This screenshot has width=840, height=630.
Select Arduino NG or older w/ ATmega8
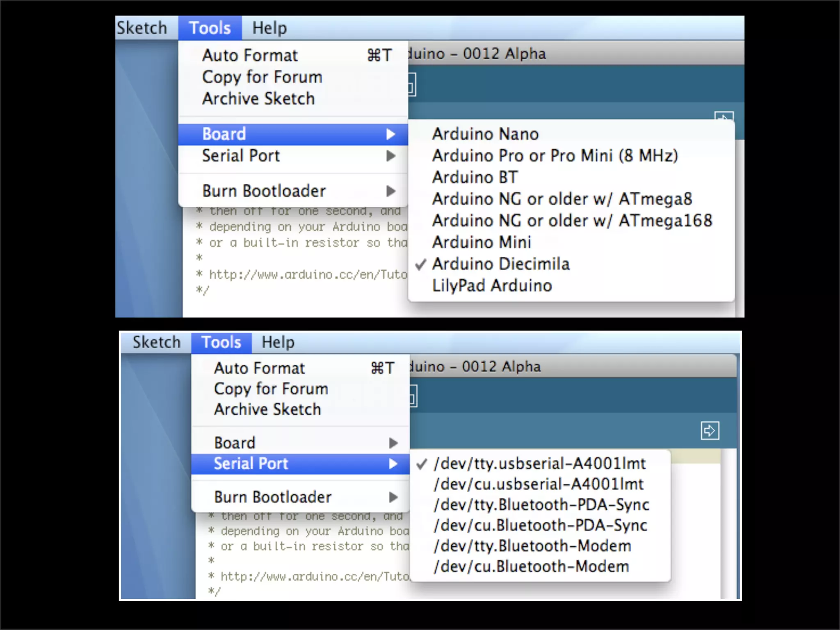tap(562, 199)
